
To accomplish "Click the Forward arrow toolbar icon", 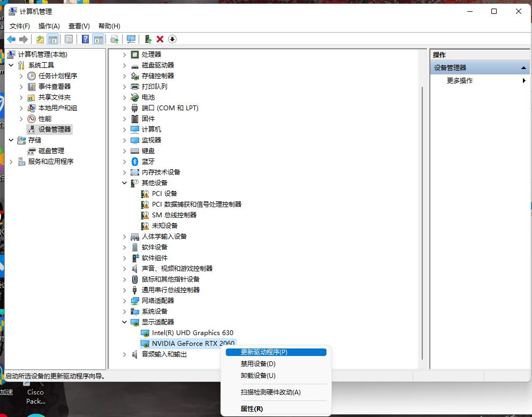I will click(x=24, y=40).
